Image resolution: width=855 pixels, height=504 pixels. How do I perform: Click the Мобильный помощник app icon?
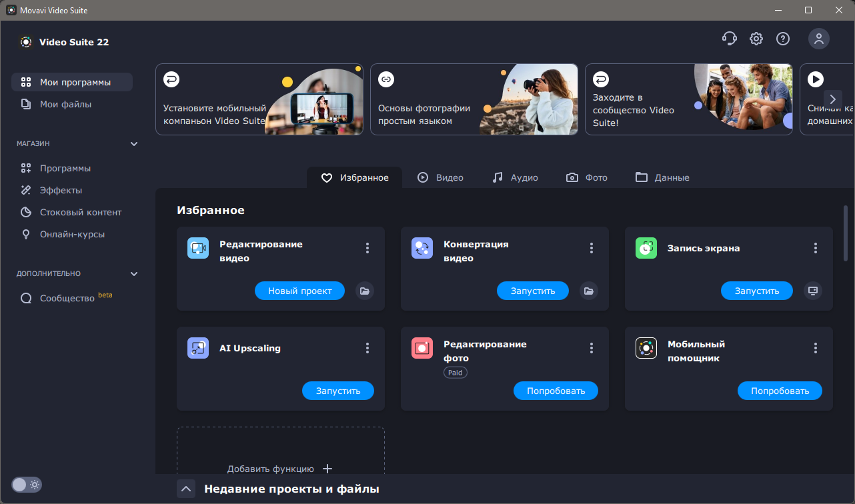646,348
